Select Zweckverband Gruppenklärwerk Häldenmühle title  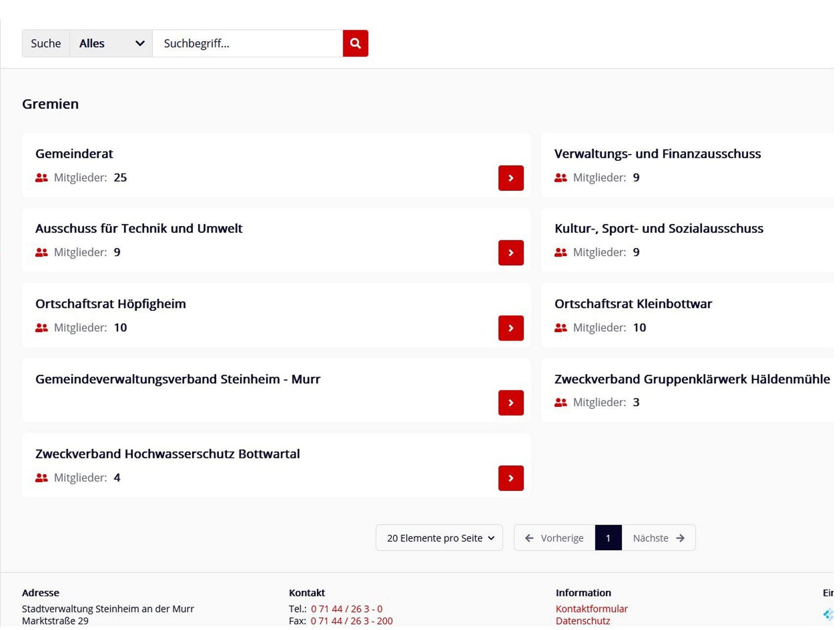point(692,379)
